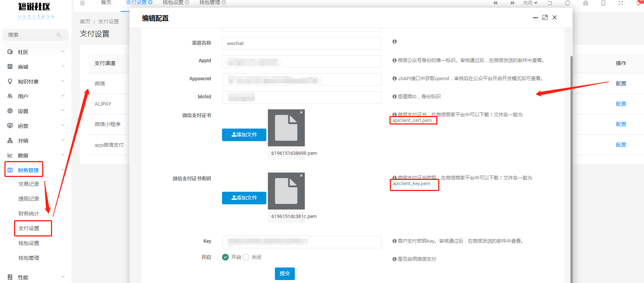Expand the 商城 menu chevron
This screenshot has width=644, height=283.
click(x=63, y=66)
